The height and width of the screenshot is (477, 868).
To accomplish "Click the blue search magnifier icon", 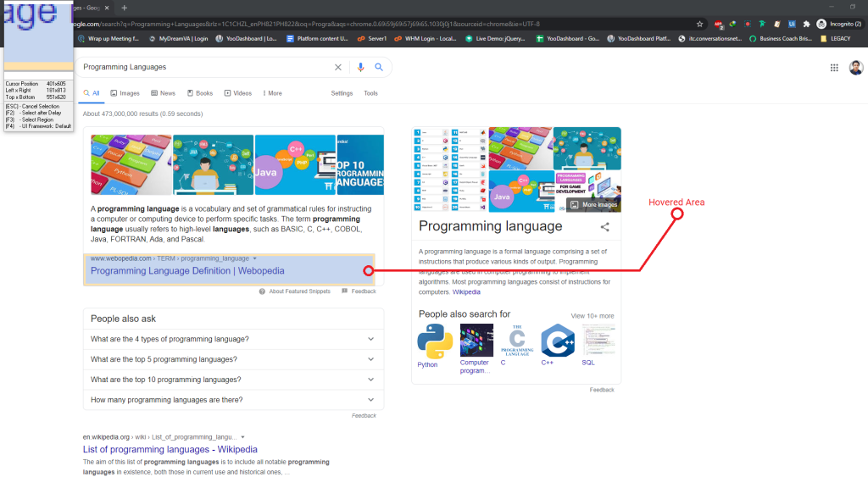I will point(379,67).
